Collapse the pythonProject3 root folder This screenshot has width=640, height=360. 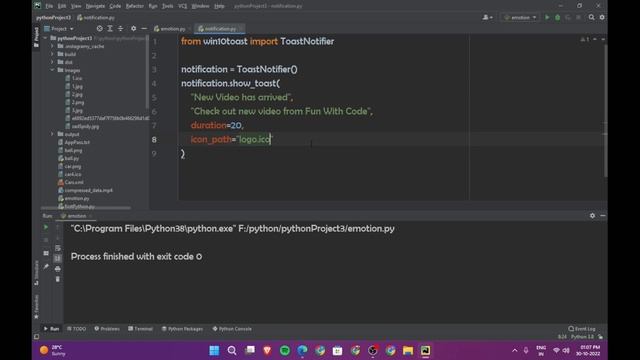point(45,38)
